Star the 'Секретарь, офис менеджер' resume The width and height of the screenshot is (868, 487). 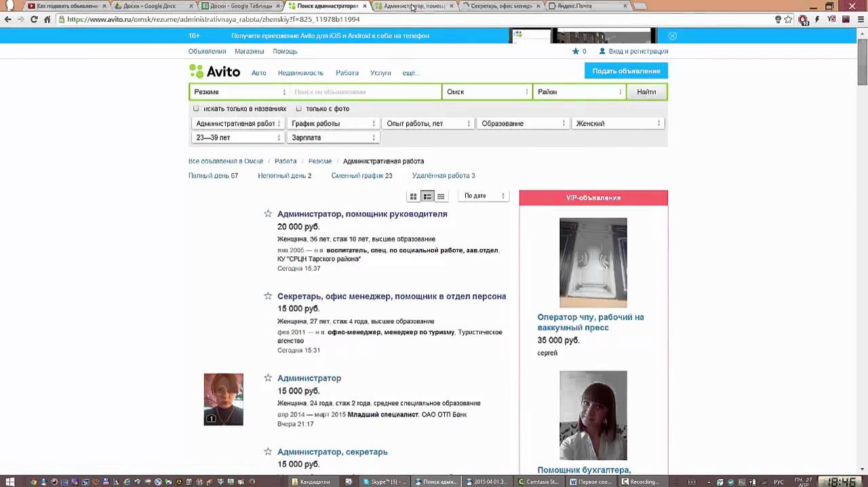[268, 296]
